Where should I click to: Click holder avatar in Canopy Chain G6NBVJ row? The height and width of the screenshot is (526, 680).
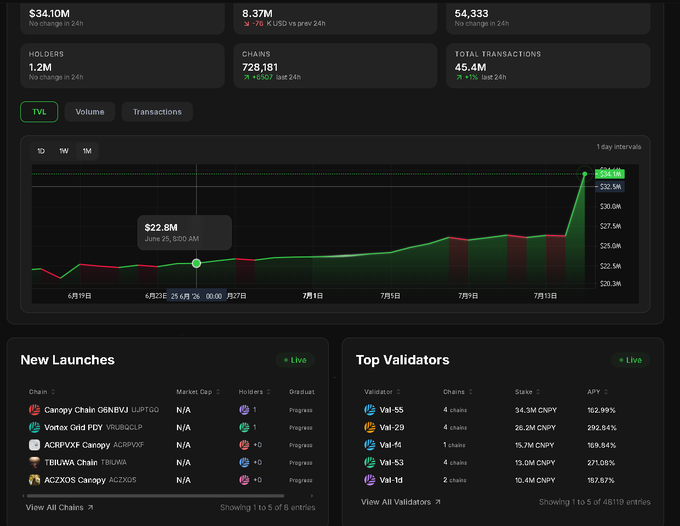[x=244, y=410]
